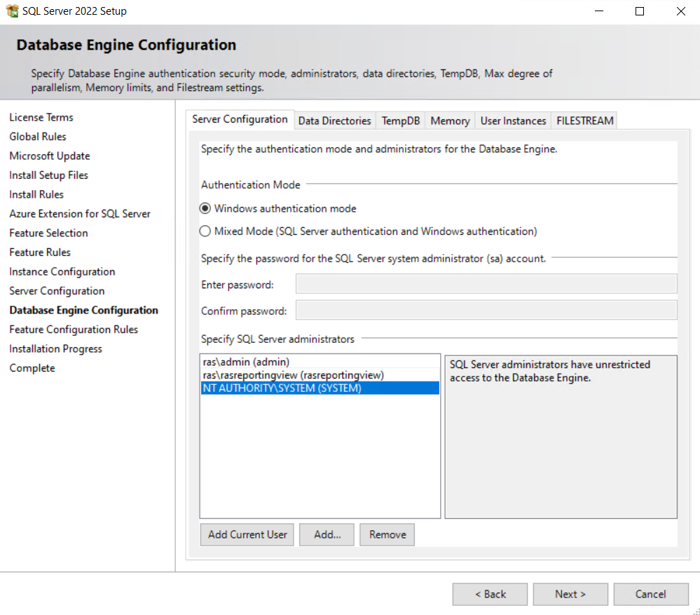This screenshot has width=700, height=615.
Task: Go to the FILESTREAM tab
Action: 584,121
